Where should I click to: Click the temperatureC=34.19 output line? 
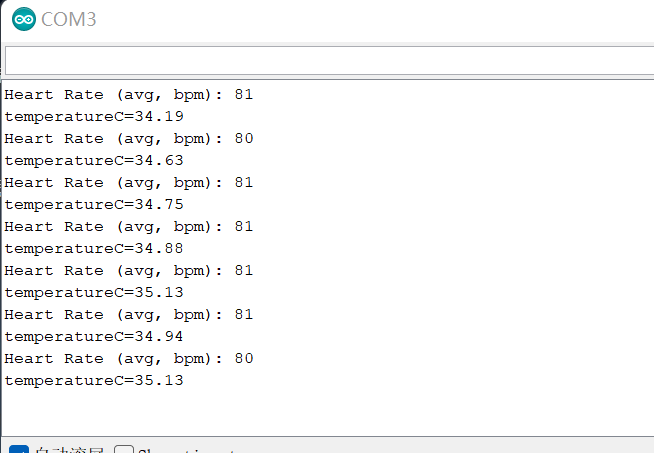point(94,117)
